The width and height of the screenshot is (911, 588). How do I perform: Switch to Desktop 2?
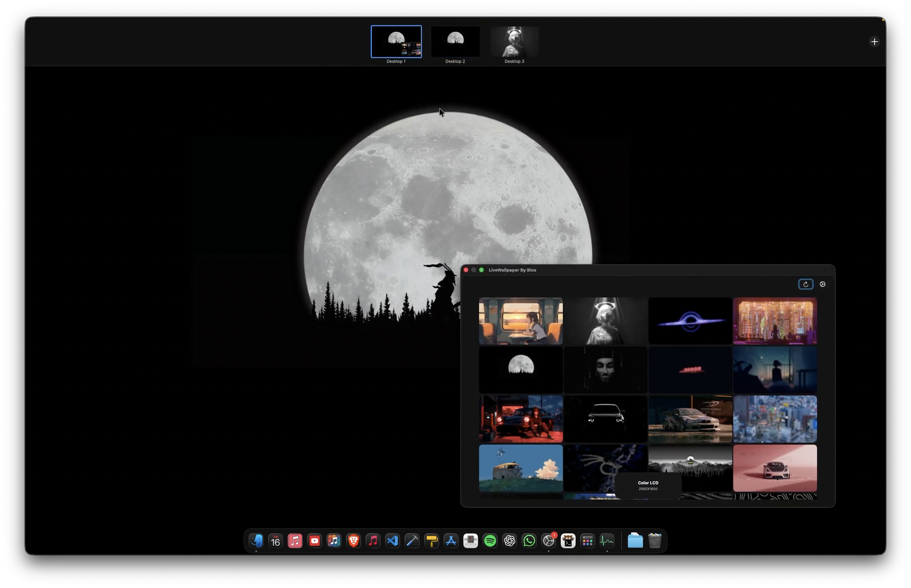[x=455, y=41]
